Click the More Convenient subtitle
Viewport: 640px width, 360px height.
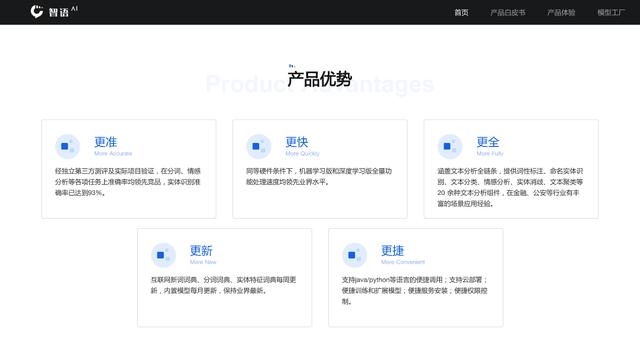point(403,262)
